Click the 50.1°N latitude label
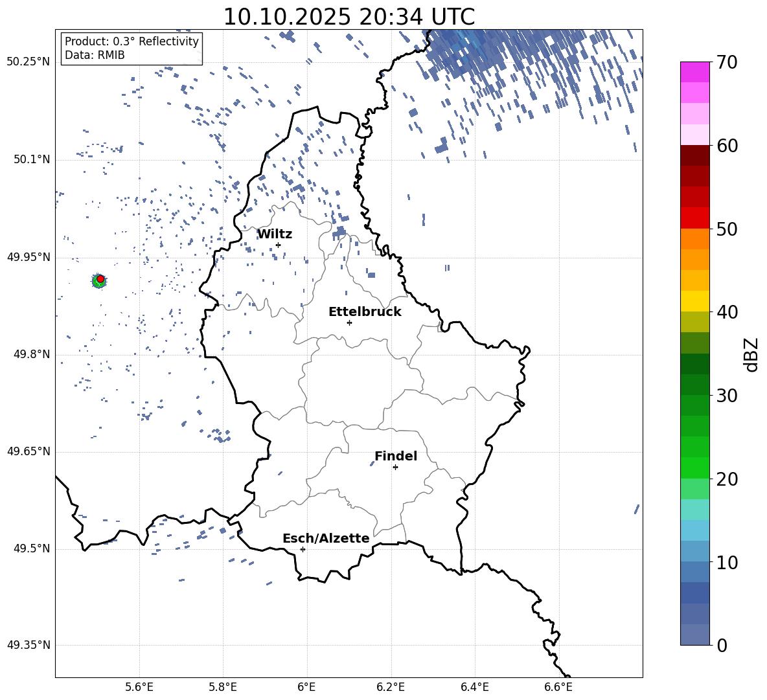The image size is (767, 700). coord(31,159)
